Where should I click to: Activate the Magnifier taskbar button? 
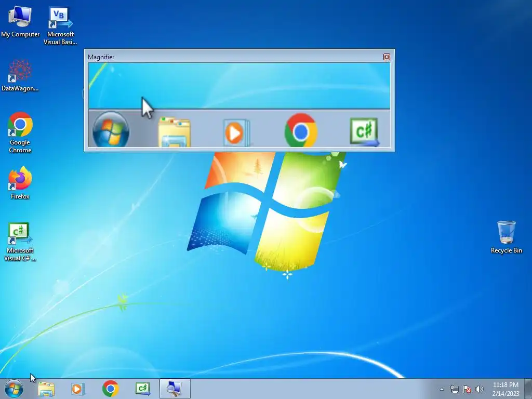pyautogui.click(x=175, y=389)
